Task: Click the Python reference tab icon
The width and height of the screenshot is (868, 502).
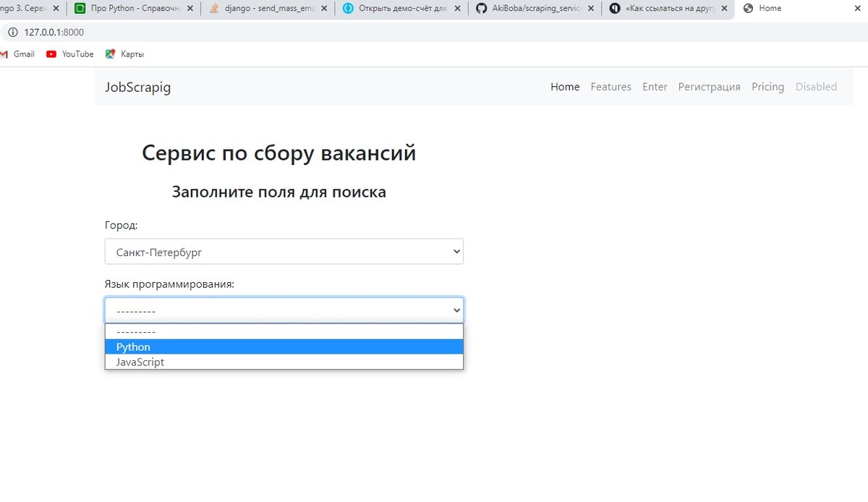Action: pyautogui.click(x=80, y=8)
